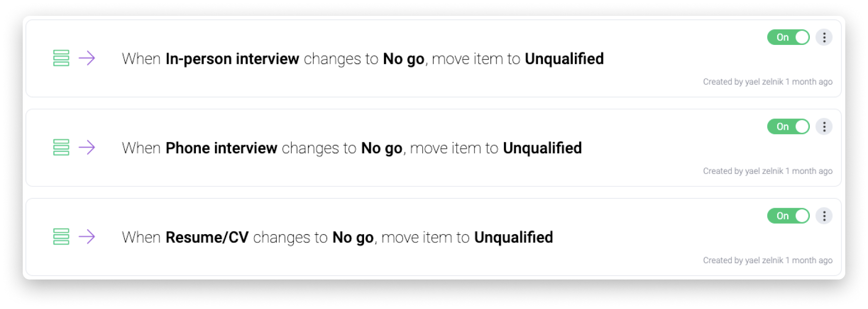Click the No go status in In-person automation
This screenshot has width=868, height=309.
coord(404,59)
